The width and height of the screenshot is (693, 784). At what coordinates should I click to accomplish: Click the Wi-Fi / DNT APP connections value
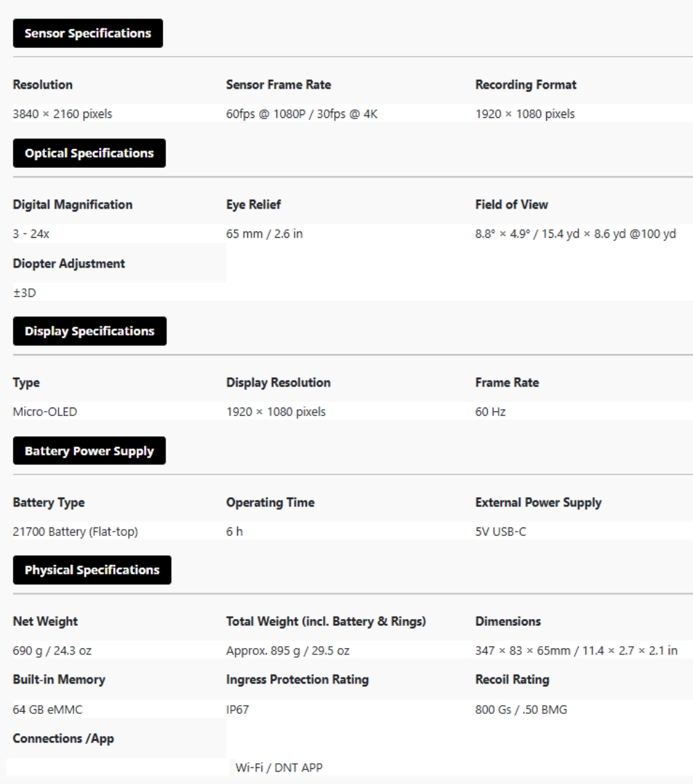(279, 767)
